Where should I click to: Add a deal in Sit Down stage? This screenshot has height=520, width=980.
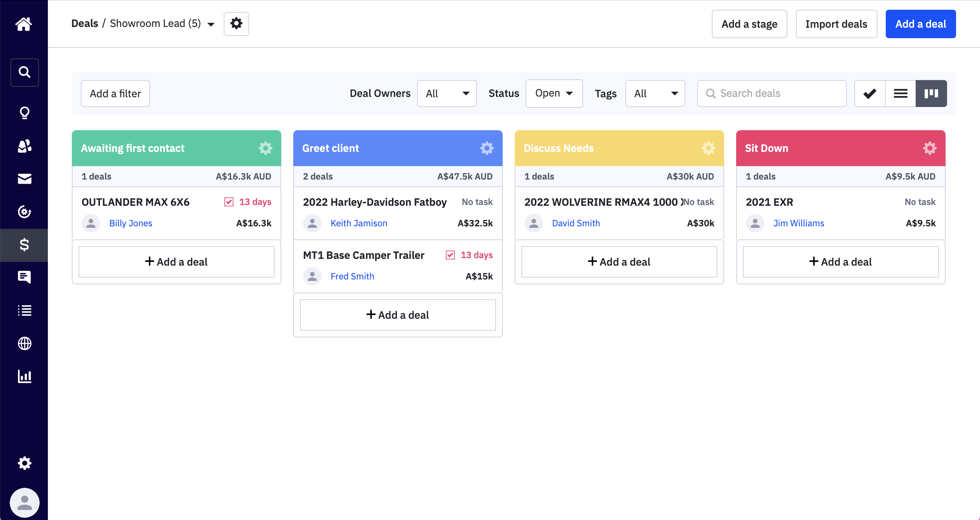pos(840,262)
